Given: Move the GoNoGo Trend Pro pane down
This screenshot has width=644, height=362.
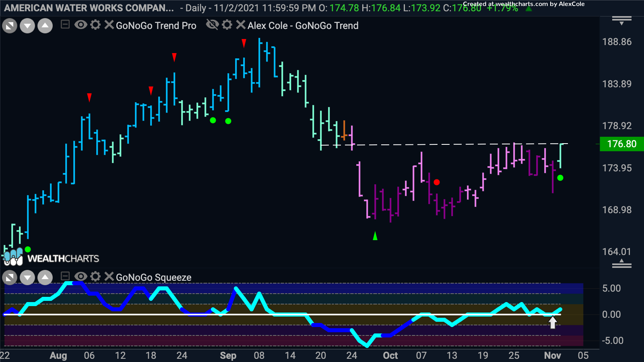Looking at the screenshot, I should pyautogui.click(x=27, y=26).
